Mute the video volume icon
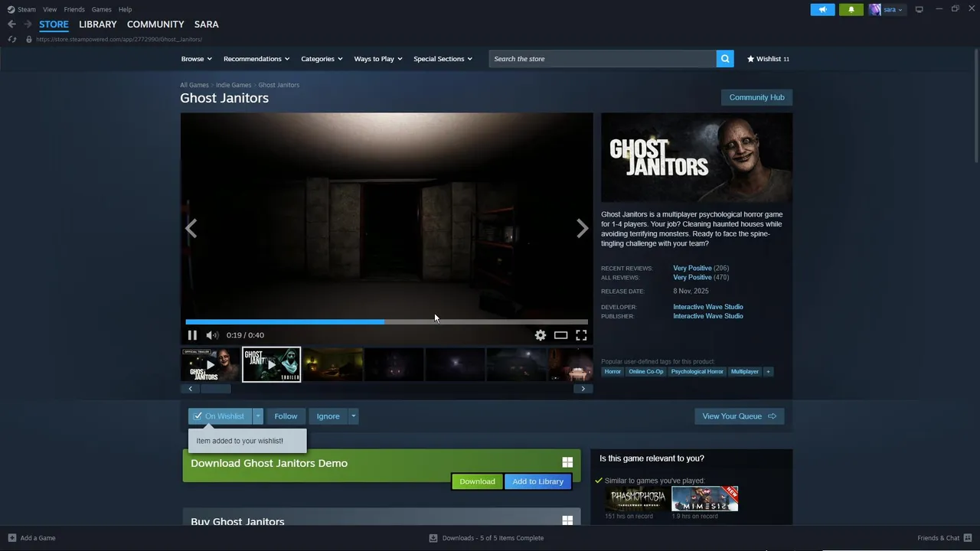This screenshot has width=980, height=551. (212, 335)
